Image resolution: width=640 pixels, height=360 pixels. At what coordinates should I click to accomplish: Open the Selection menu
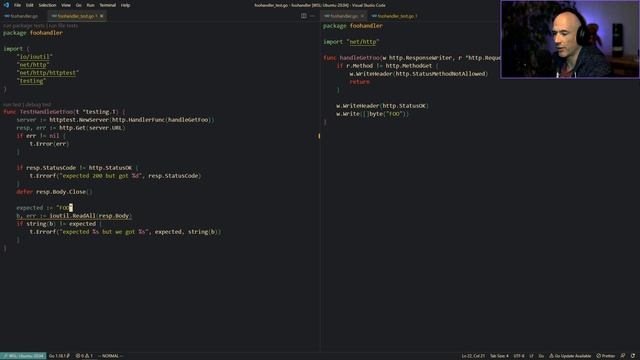click(x=47, y=5)
